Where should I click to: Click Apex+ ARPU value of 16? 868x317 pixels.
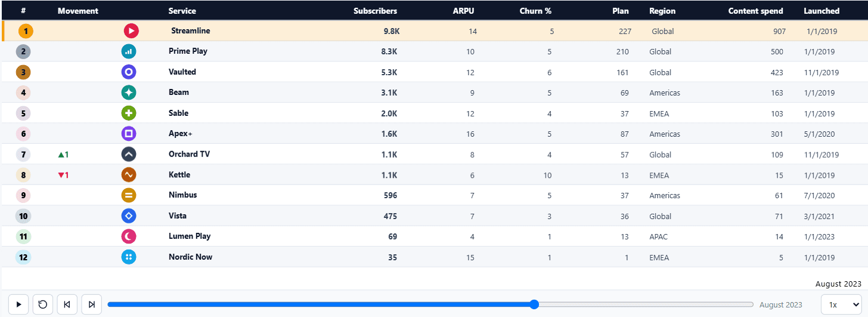point(470,134)
